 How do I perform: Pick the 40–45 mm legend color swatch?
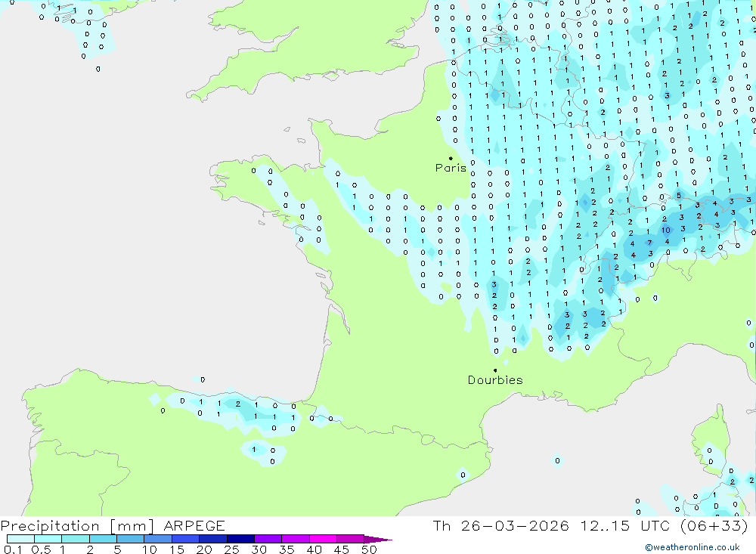click(323, 539)
